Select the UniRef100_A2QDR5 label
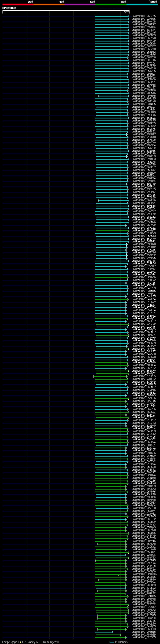The height and width of the screenshot is (644, 160). [143, 561]
